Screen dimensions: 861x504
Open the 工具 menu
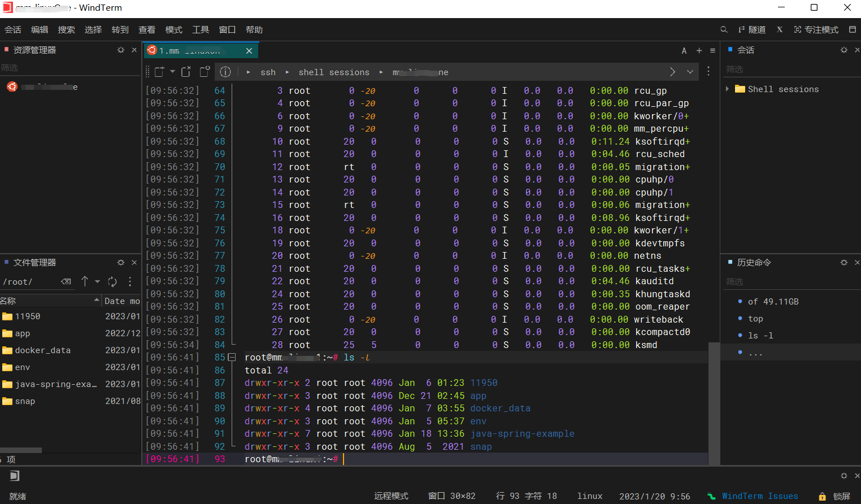click(x=201, y=30)
